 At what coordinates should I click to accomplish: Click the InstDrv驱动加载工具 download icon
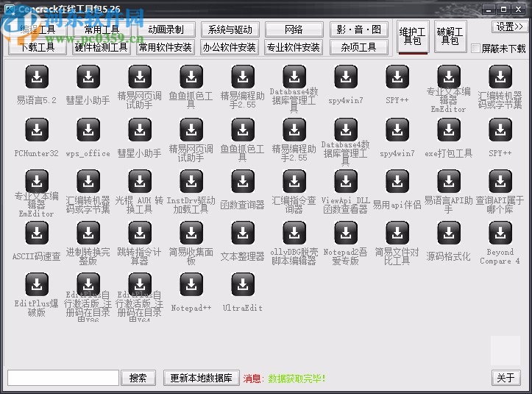191,181
